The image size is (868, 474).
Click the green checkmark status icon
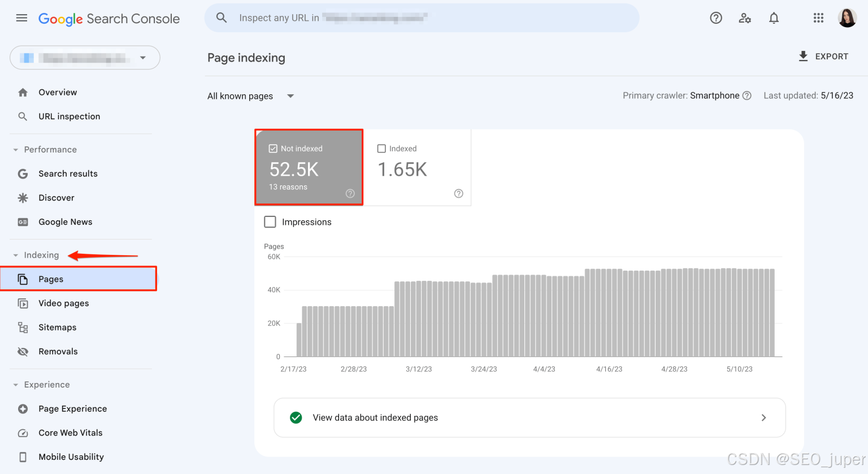pyautogui.click(x=296, y=418)
